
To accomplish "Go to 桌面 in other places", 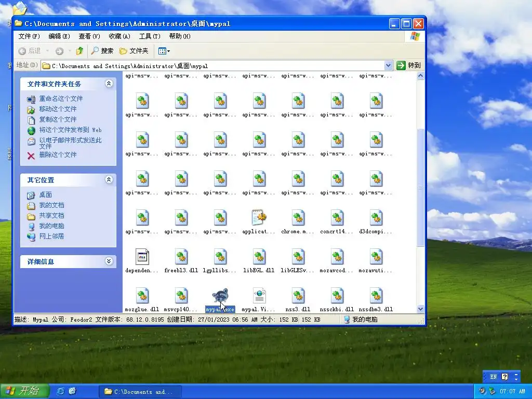I will pos(46,195).
